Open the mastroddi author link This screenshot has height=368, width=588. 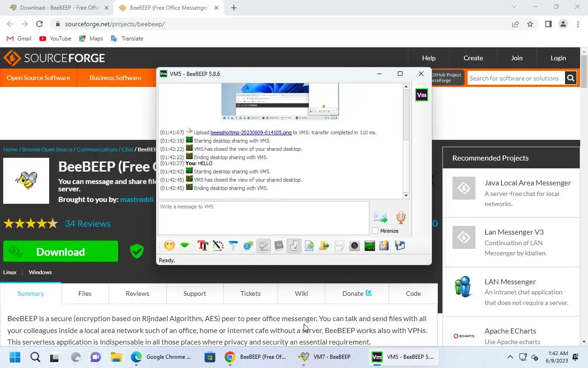pos(137,200)
